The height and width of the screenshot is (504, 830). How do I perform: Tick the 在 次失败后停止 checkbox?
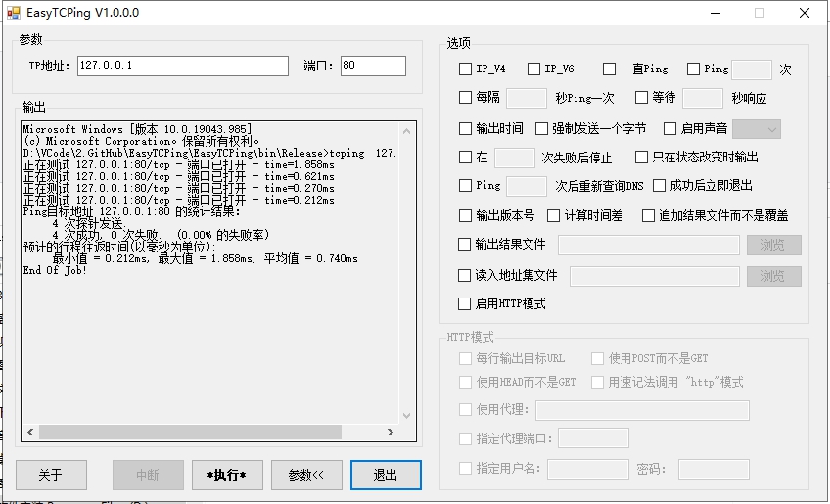tap(465, 158)
